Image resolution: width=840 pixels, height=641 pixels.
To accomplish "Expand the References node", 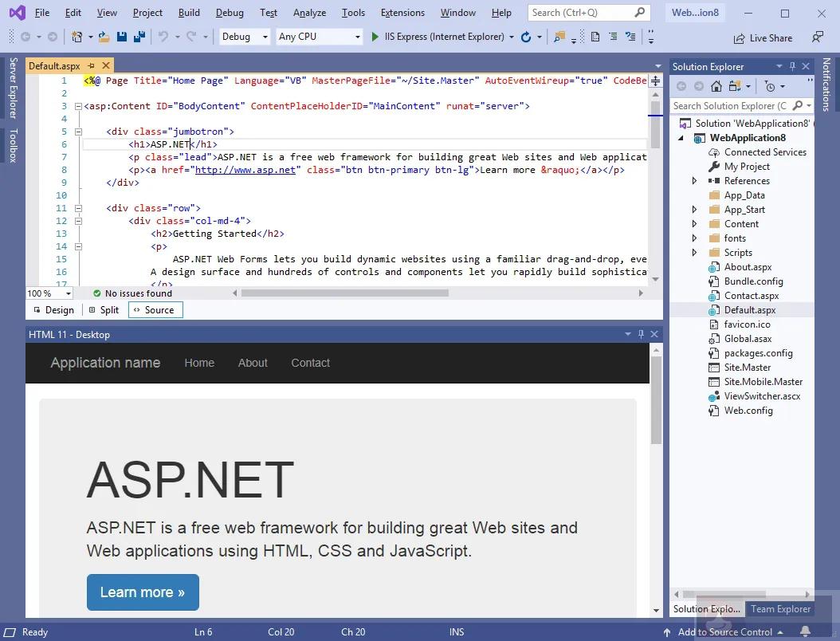I will [x=694, y=180].
